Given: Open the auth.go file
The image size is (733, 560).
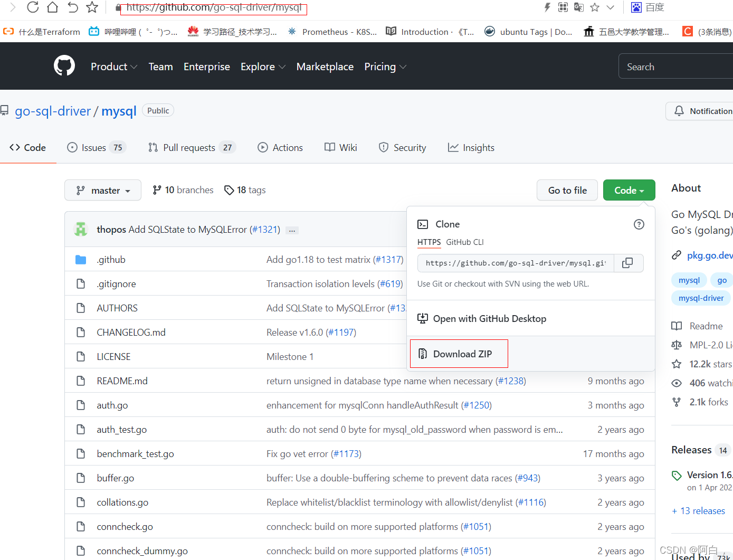Looking at the screenshot, I should [x=112, y=405].
